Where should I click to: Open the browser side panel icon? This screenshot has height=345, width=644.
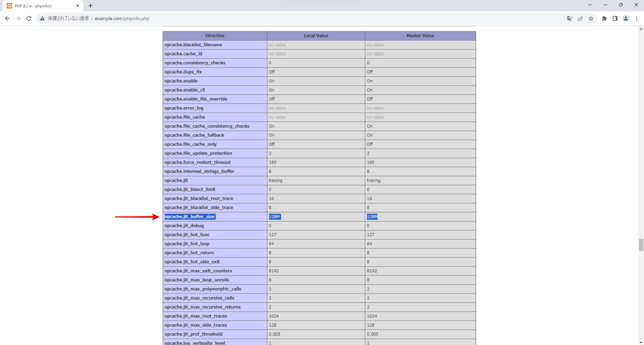(x=615, y=18)
